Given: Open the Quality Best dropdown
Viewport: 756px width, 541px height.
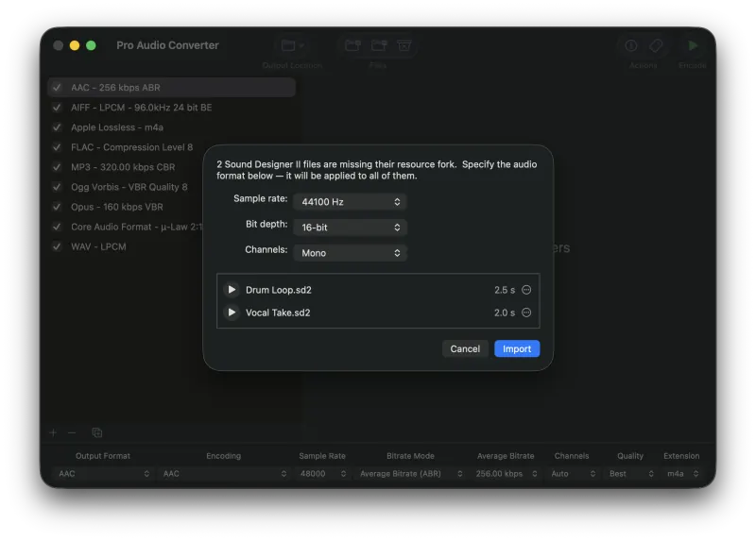Looking at the screenshot, I should tap(630, 474).
